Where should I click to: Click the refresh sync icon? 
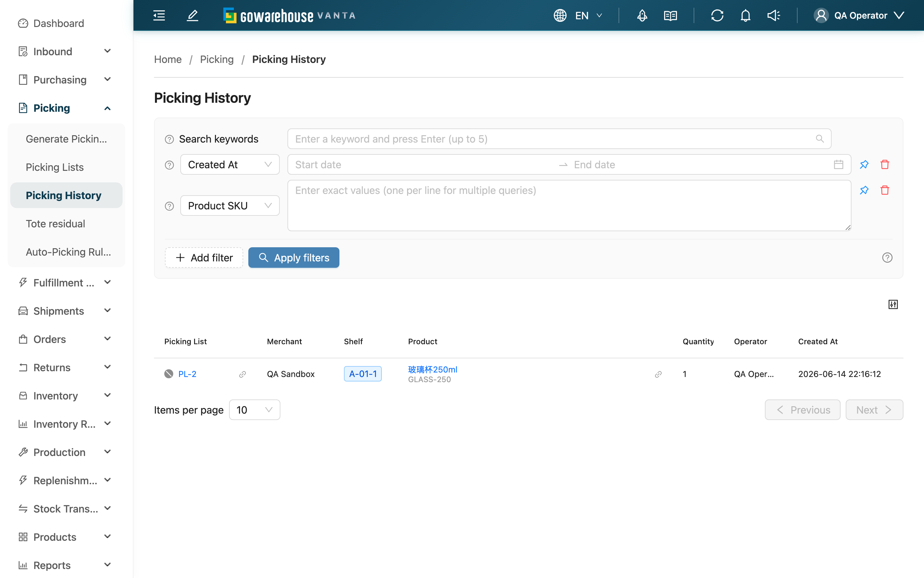click(x=717, y=15)
